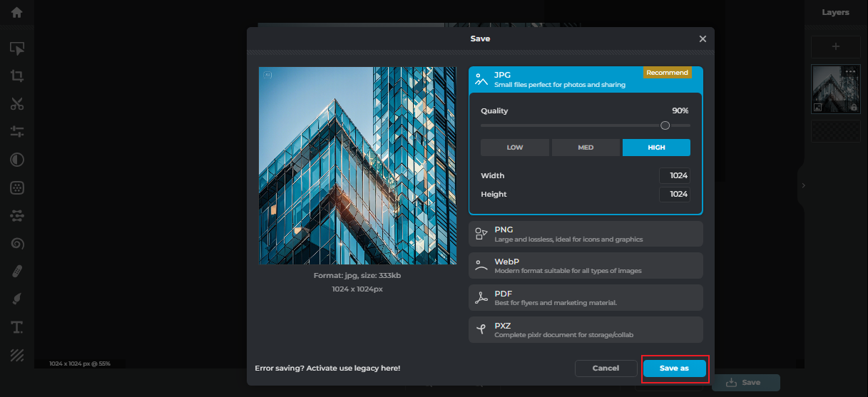The width and height of the screenshot is (868, 397).
Task: Select the Cutout scissors tool
Action: pyautogui.click(x=17, y=104)
